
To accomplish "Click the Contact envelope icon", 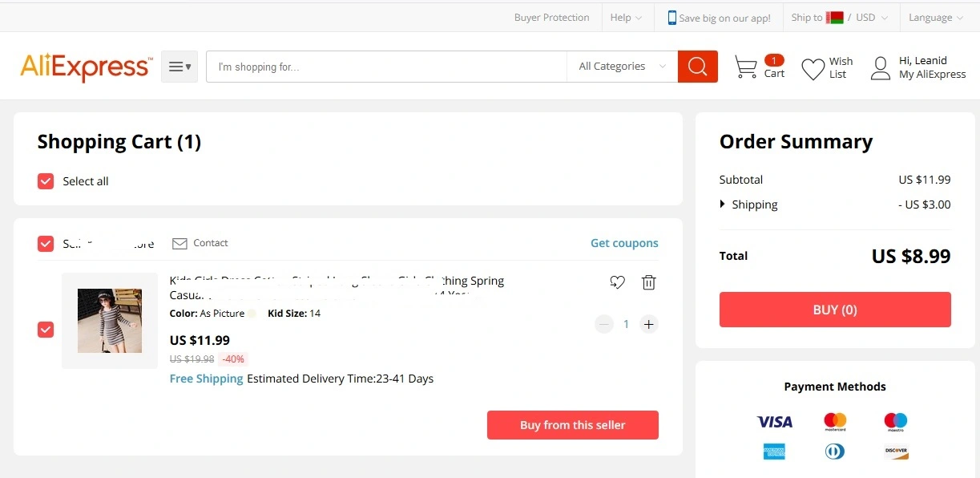I will [x=180, y=243].
